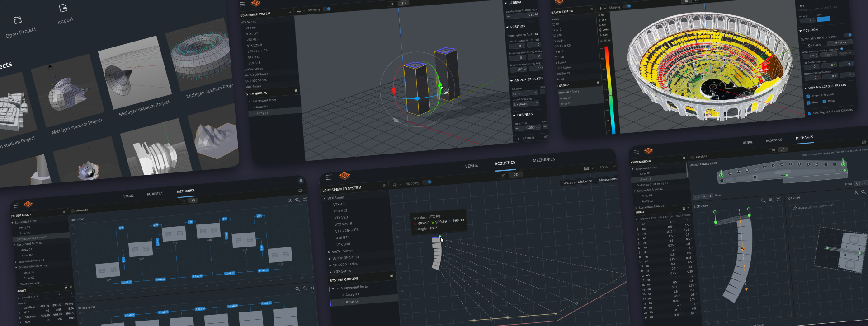Viewport: 868px width, 326px height.
Task: Click the Open Project folder icon
Action: [x=18, y=20]
